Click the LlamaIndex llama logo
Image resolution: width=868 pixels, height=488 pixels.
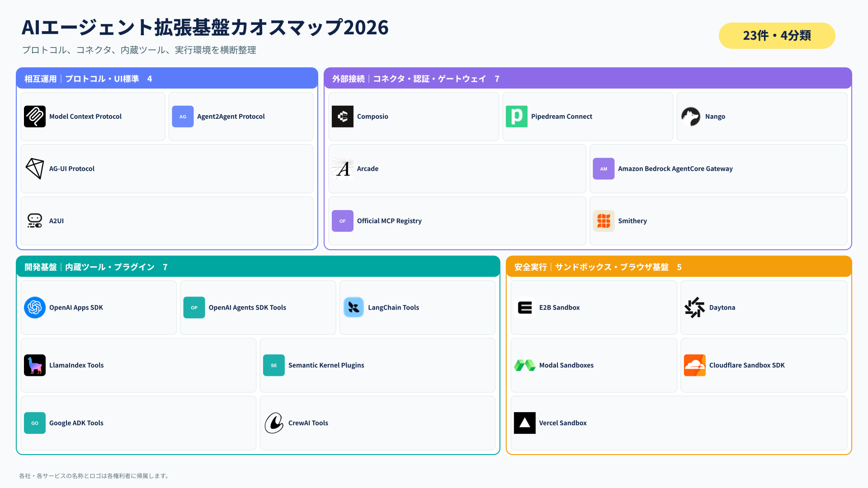coord(35,365)
